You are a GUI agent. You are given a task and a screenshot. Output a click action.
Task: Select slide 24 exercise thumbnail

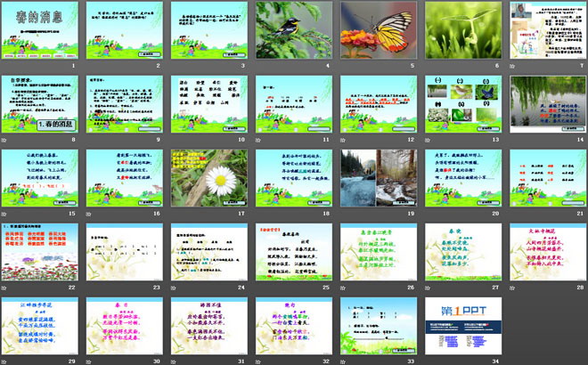(x=209, y=252)
